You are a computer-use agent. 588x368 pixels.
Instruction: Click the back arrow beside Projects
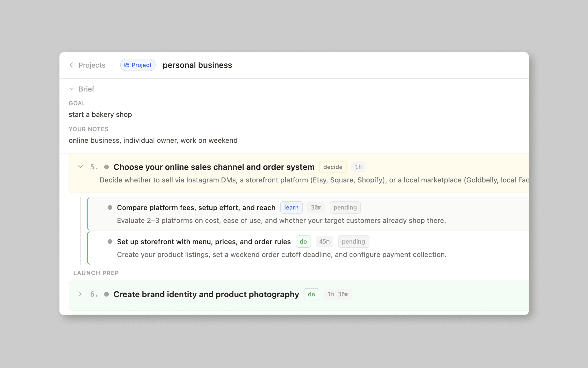tap(72, 65)
